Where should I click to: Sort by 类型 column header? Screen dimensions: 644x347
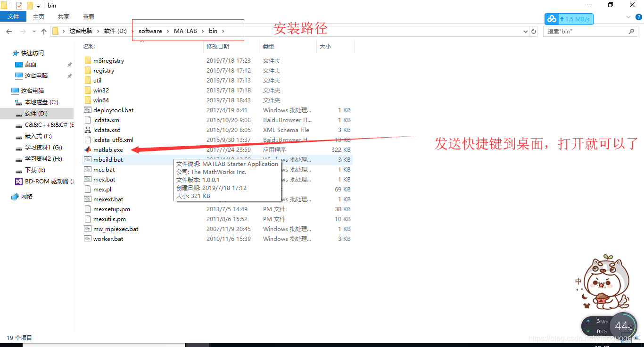(x=269, y=46)
